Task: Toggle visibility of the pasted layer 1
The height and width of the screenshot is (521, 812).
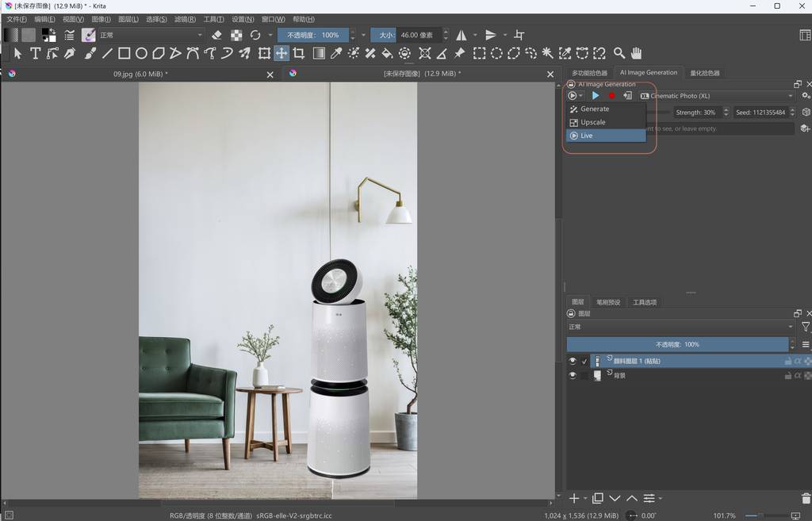Action: click(573, 361)
